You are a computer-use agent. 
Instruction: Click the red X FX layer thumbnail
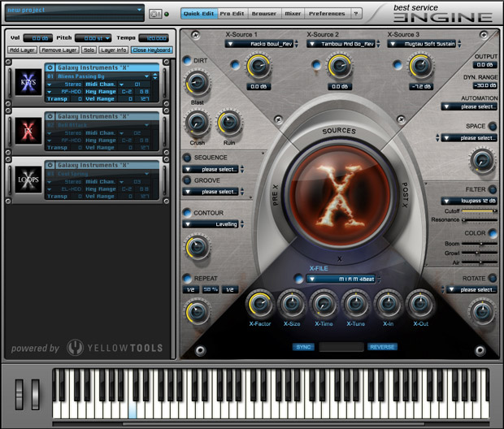[x=28, y=131]
